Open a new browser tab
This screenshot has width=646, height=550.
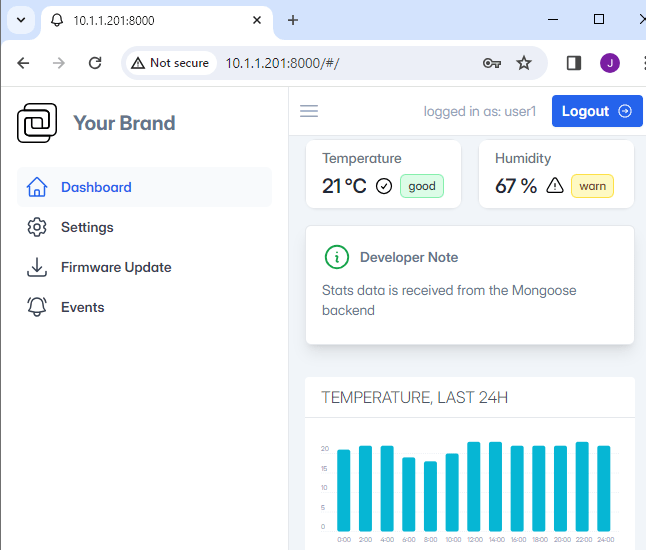[x=293, y=20]
